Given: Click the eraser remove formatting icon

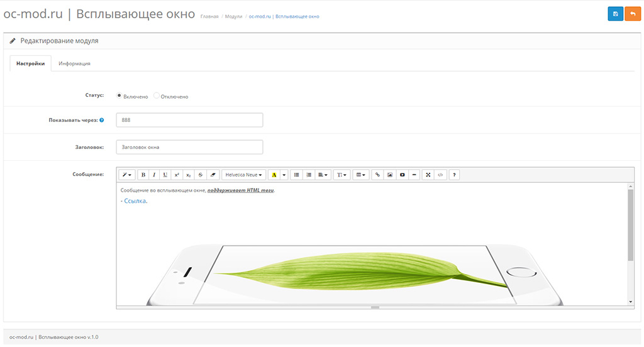Looking at the screenshot, I should [x=213, y=175].
